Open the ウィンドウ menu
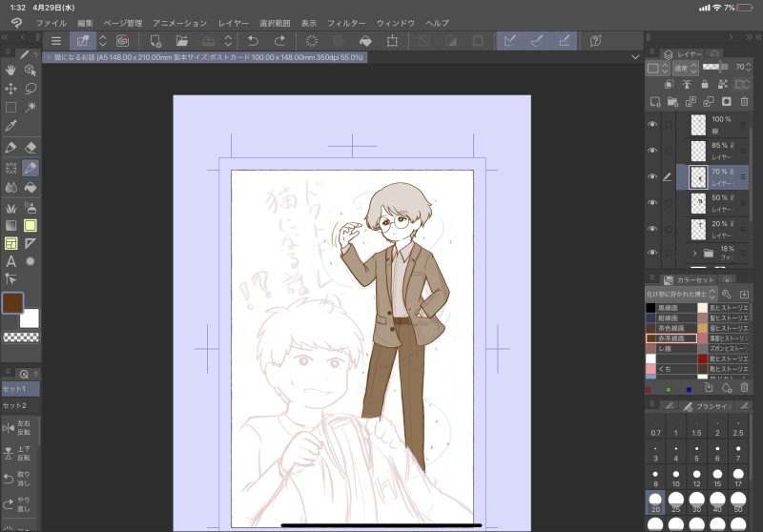Image resolution: width=763 pixels, height=532 pixels. tap(395, 23)
